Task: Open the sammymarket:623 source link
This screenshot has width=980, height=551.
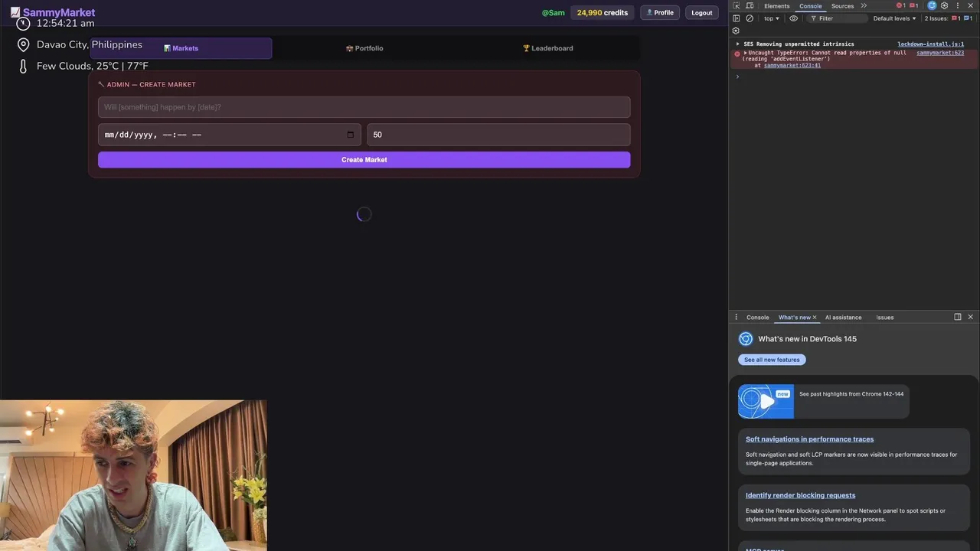Action: click(940, 53)
